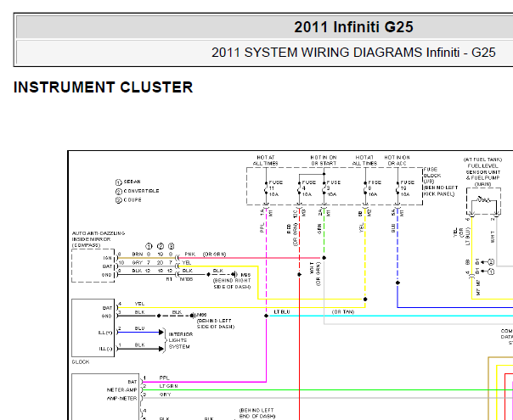Select the CLOCK component box
513x420 pixels.
click(x=93, y=328)
